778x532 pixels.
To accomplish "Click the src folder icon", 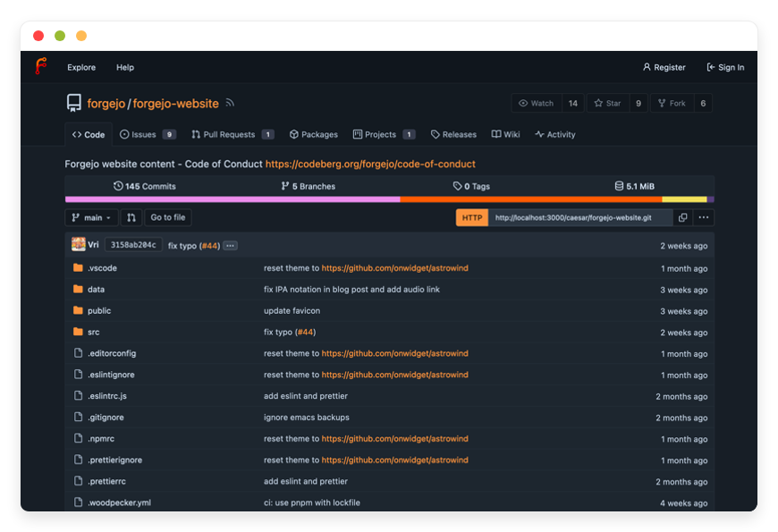I will (78, 332).
